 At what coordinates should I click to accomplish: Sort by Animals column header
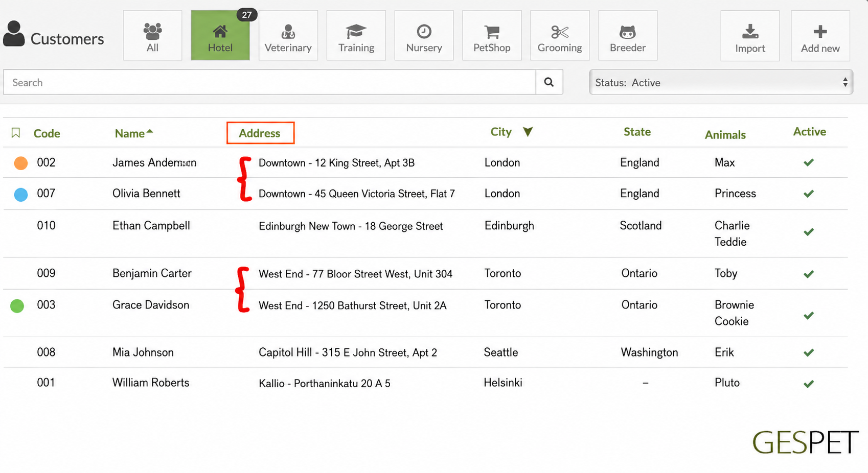point(725,135)
